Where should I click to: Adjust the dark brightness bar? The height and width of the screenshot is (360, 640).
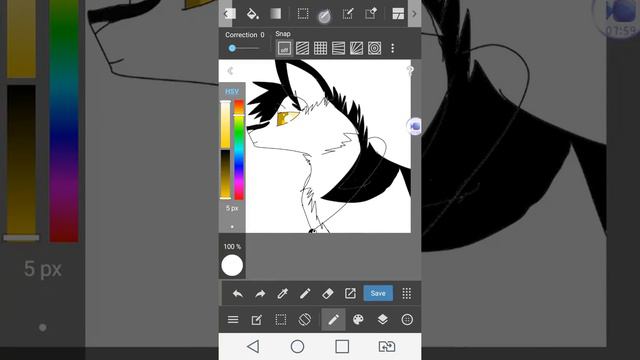[x=226, y=174]
